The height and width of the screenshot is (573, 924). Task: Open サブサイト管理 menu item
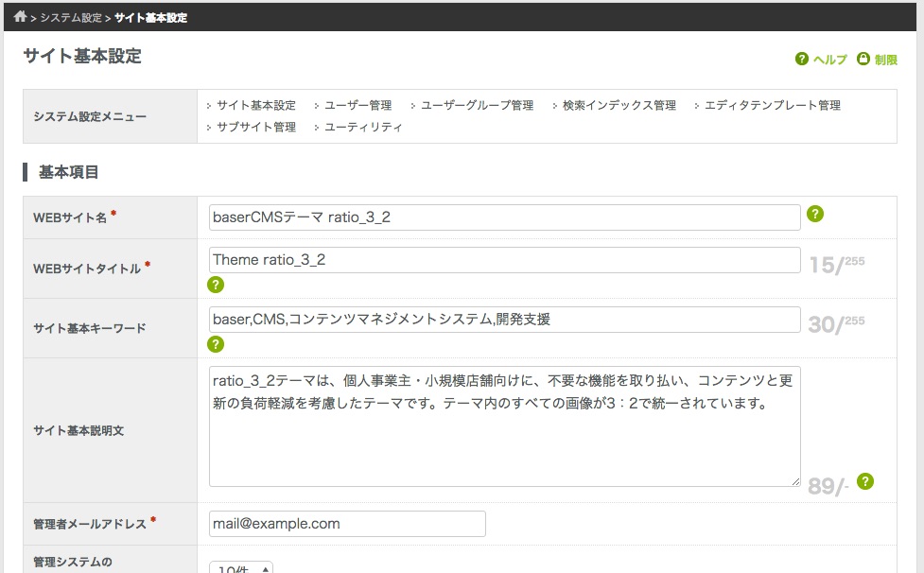(255, 128)
